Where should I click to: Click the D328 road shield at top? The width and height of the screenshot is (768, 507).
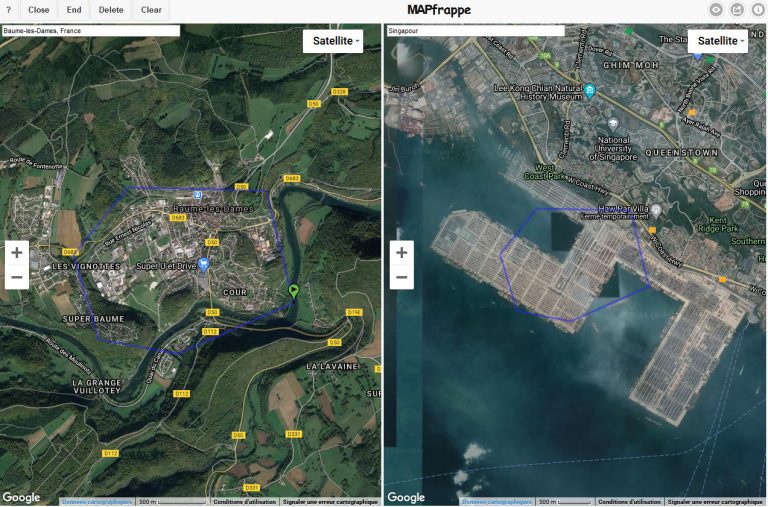point(339,92)
